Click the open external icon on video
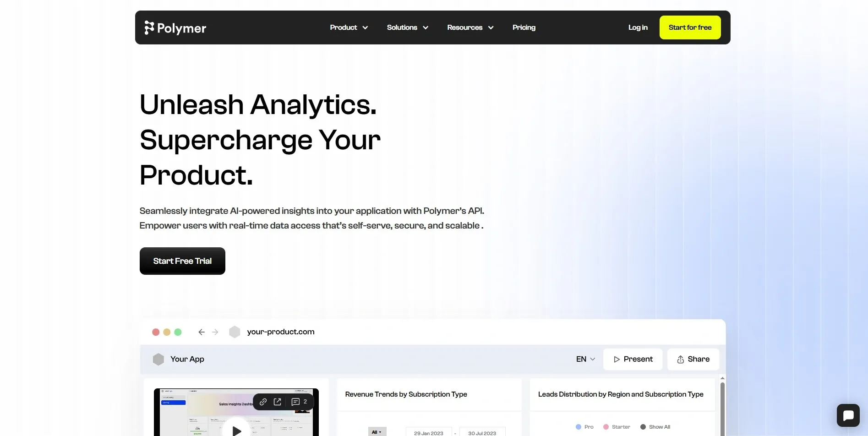The height and width of the screenshot is (436, 868). [x=278, y=402]
